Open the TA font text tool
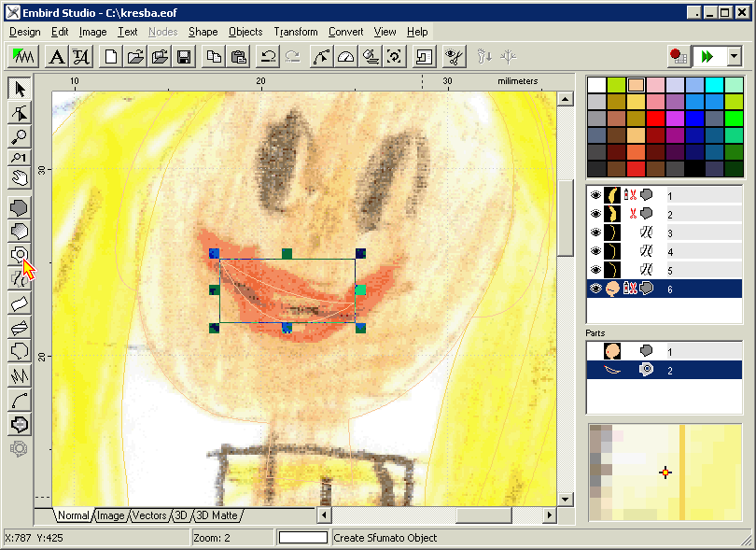This screenshot has height=550, width=756. [x=81, y=57]
